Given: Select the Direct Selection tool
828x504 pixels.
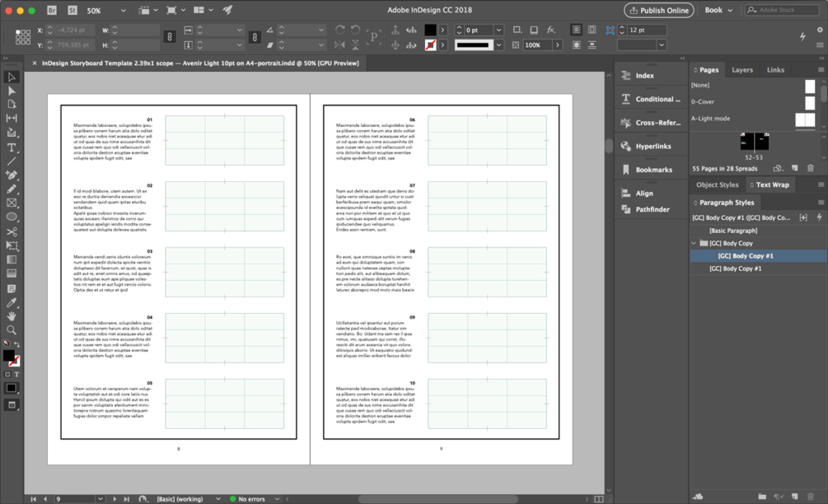Looking at the screenshot, I should coord(11,91).
